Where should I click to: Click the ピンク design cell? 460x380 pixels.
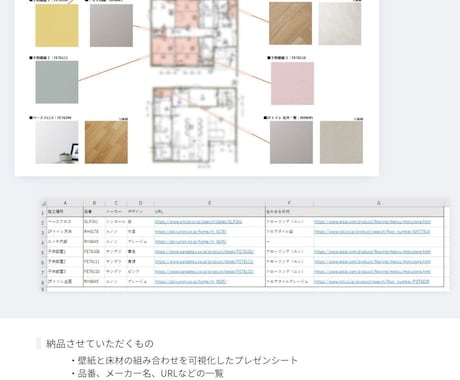[x=140, y=272]
